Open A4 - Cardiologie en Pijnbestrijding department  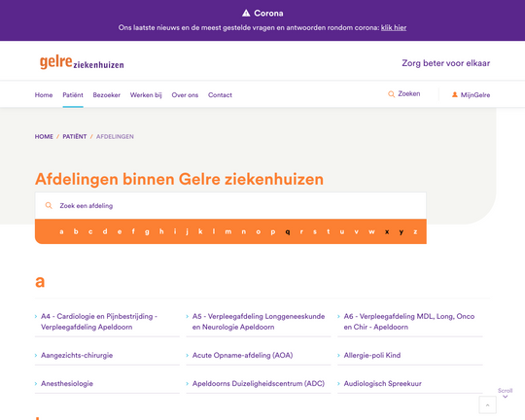point(99,322)
